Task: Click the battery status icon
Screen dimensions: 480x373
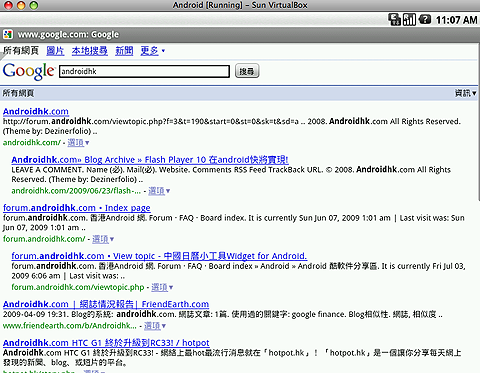Action: tap(425, 19)
